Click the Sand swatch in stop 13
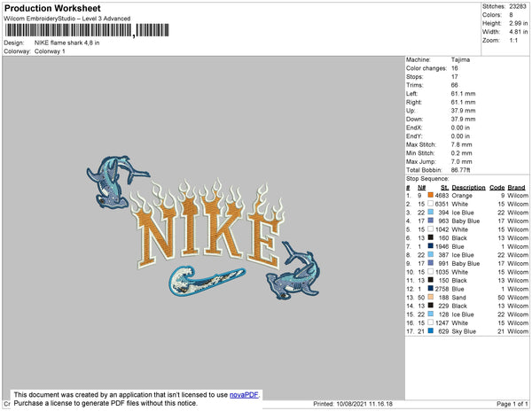The width and height of the screenshot is (532, 411). coord(431,297)
